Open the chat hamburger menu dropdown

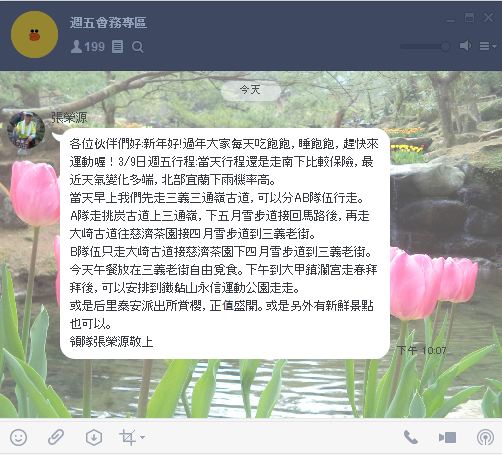point(488,46)
